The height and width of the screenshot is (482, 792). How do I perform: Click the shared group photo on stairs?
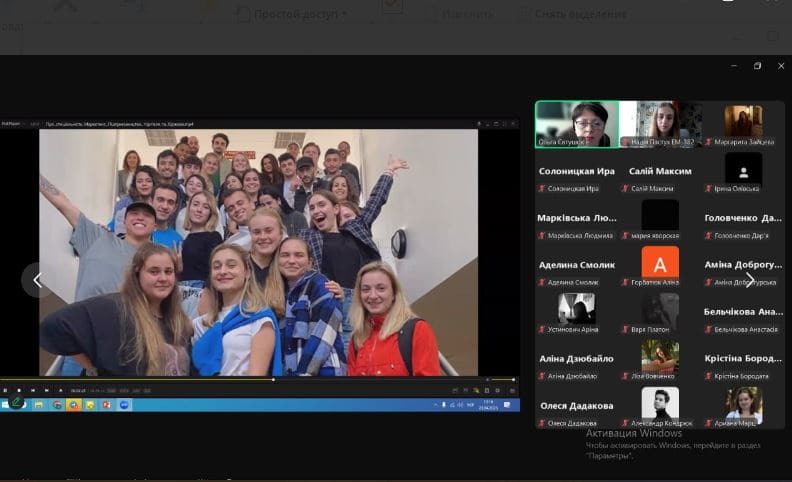click(x=259, y=253)
